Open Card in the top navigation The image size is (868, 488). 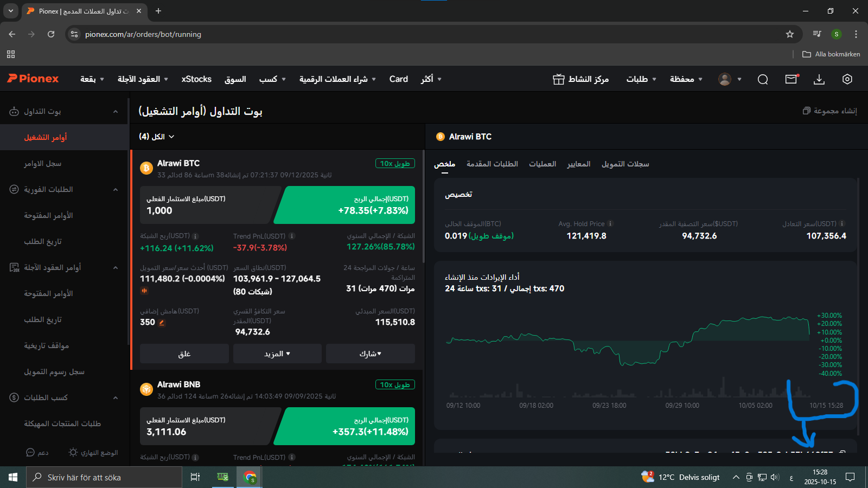coord(398,79)
